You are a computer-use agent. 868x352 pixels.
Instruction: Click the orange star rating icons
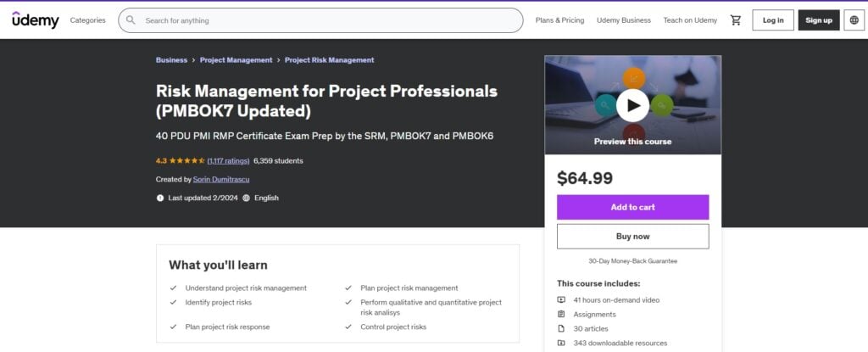coord(187,161)
